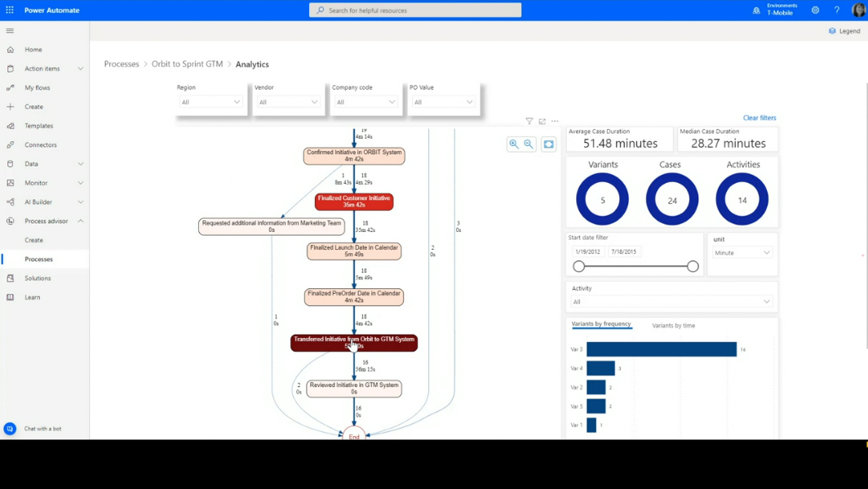The width and height of the screenshot is (868, 489).
Task: Select the Variants by frequency tab
Action: click(x=601, y=324)
